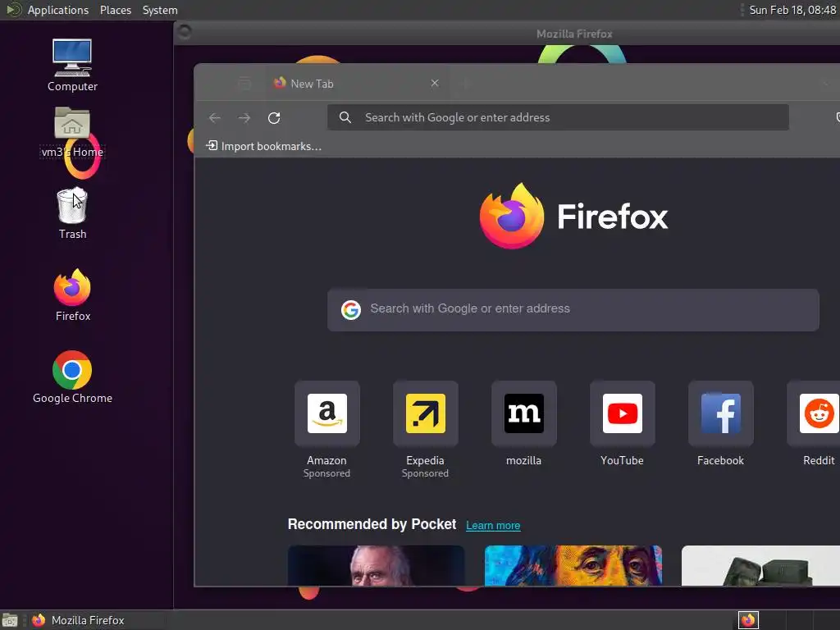Screen dimensions: 840x630
Task: Open the Facebook shortcut tile
Action: pyautogui.click(x=721, y=413)
